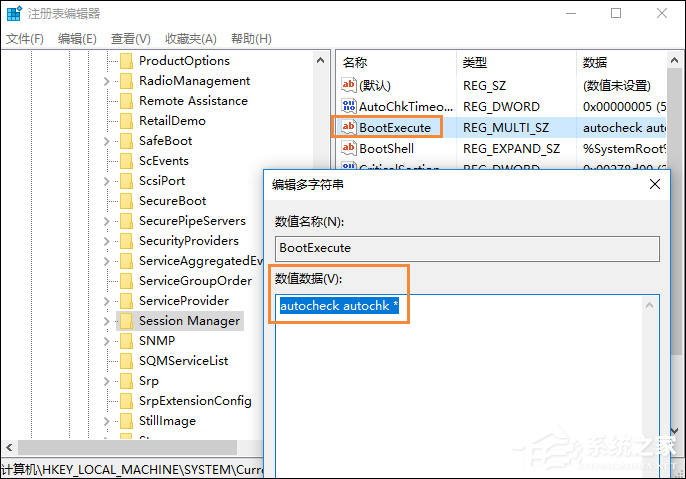Expand the Session Manager tree node
Image resolution: width=686 pixels, height=479 pixels.
pyautogui.click(x=106, y=322)
